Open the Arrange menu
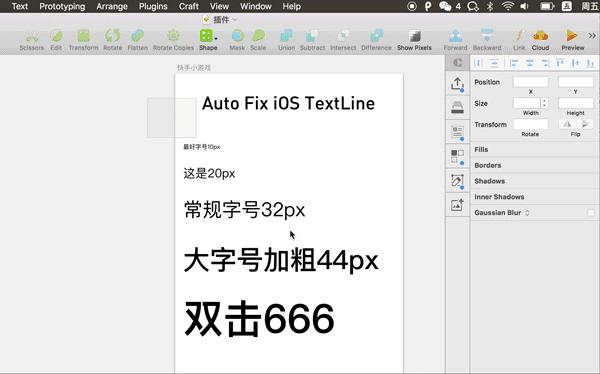 pos(112,6)
